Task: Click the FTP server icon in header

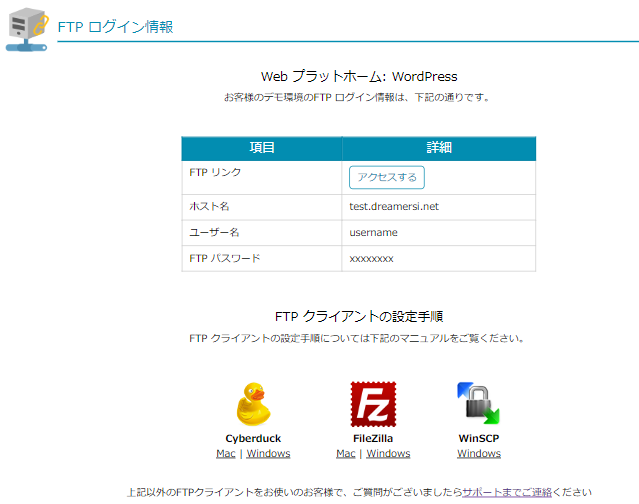Action: 27,29
